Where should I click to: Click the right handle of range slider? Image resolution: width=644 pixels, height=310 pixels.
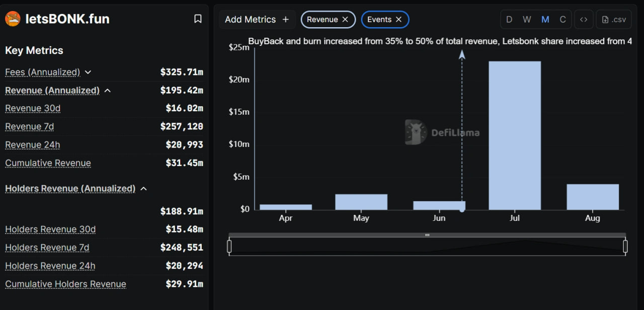coord(625,246)
